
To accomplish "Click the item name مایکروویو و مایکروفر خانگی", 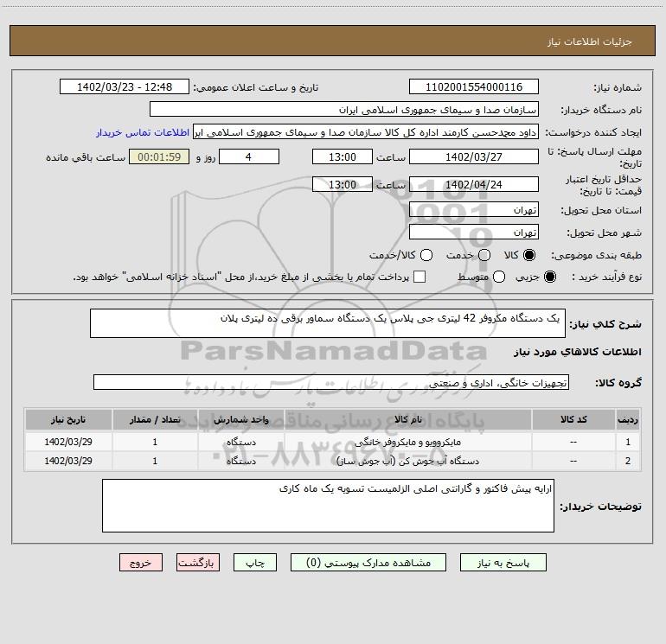I will [x=407, y=442].
